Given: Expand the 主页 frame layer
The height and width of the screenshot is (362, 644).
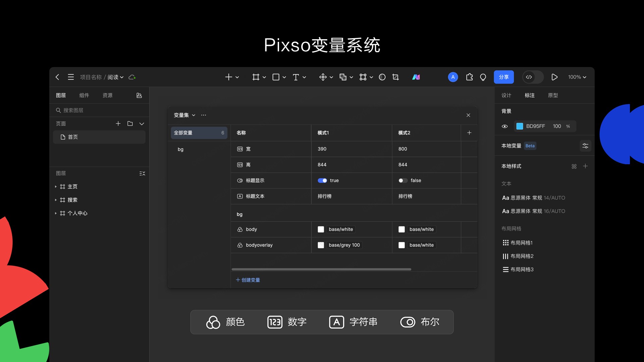Looking at the screenshot, I should (x=56, y=187).
